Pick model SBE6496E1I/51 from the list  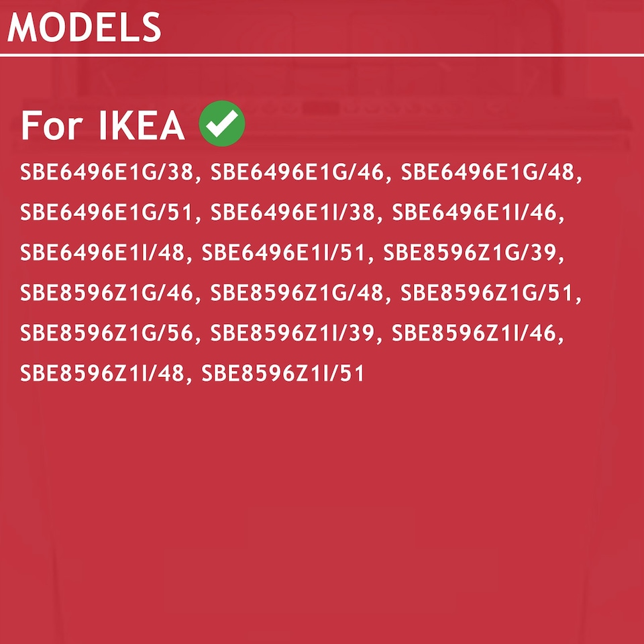click(285, 254)
